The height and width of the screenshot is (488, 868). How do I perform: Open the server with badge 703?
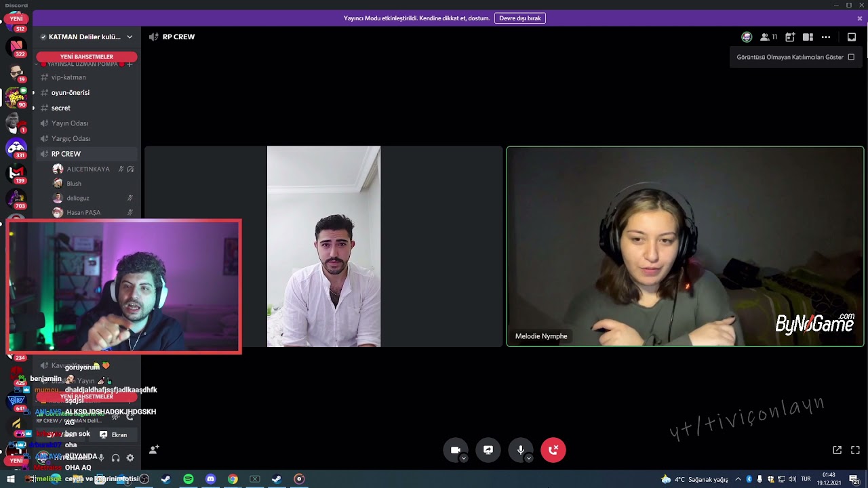pyautogui.click(x=16, y=199)
